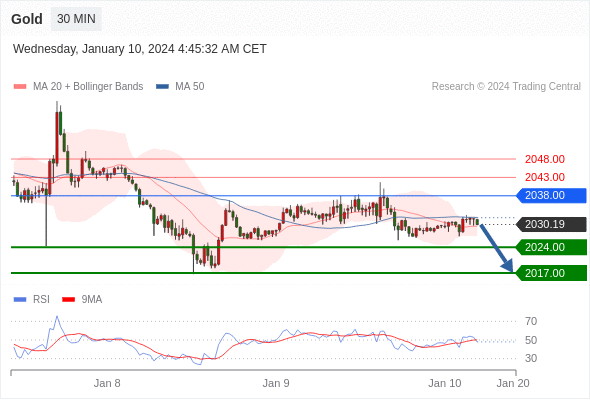Click the 2043.00 resistance price label
This screenshot has width=590, height=400.
pos(545,177)
